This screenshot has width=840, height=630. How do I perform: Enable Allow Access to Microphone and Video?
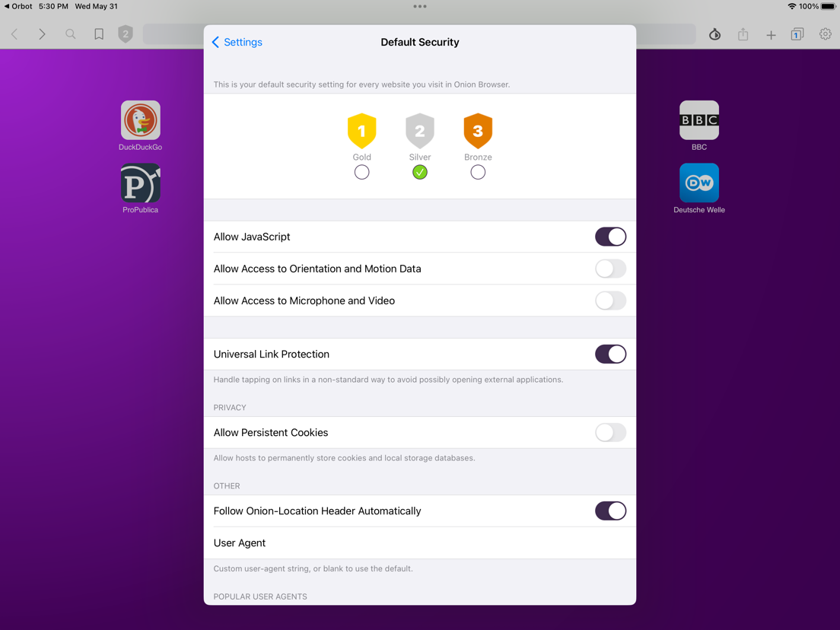tap(610, 301)
